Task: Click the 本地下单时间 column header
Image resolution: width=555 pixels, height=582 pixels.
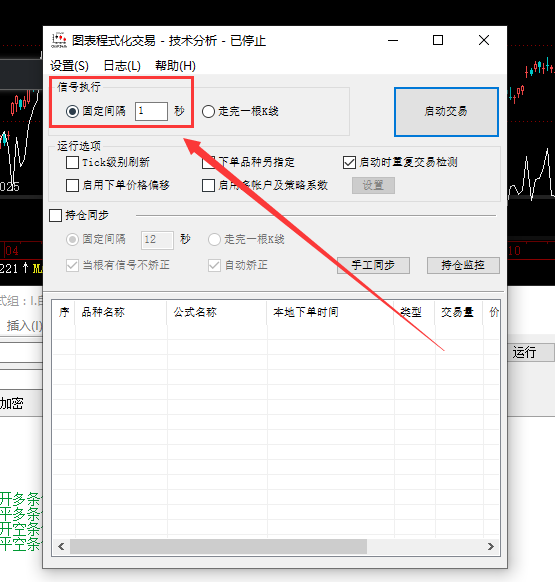Action: (x=330, y=313)
